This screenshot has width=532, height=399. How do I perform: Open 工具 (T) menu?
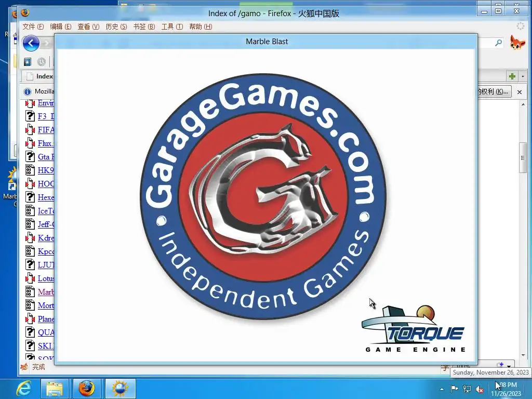(x=172, y=26)
